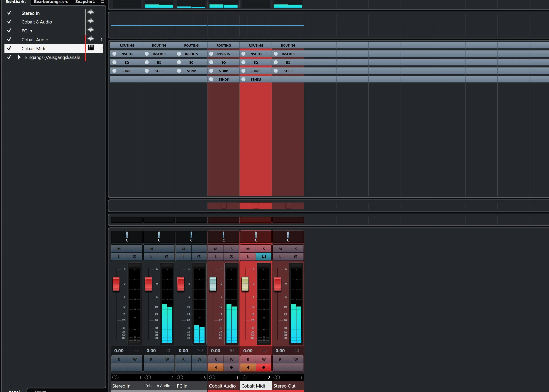Click stereo link icon of Stereo Out
The width and height of the screenshot is (549, 392).
277,377
